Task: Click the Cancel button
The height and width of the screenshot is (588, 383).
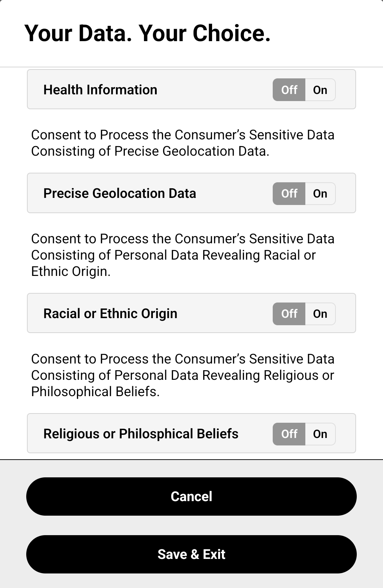Action: 191,497
